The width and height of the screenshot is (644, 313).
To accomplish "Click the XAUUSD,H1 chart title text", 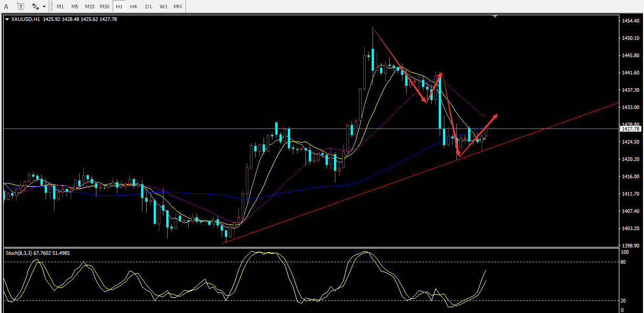I will [25, 19].
